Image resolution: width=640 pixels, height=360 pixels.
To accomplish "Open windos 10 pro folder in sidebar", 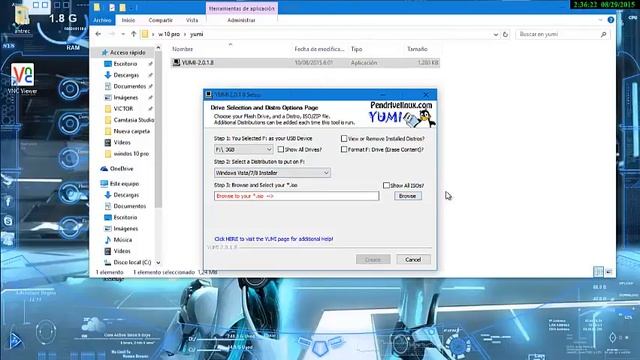I will [131, 153].
